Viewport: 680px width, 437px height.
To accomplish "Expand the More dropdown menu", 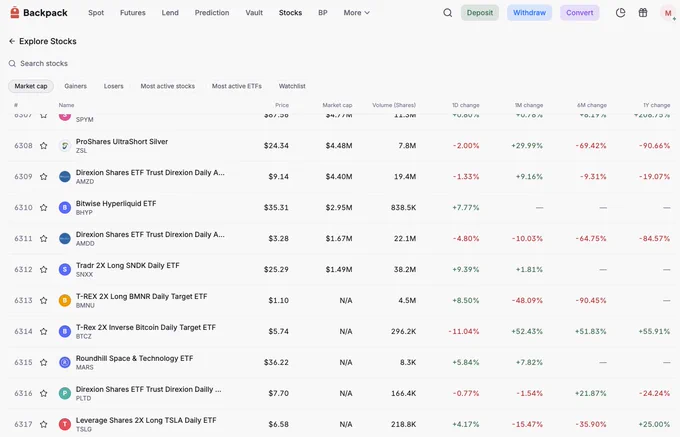I will tap(356, 13).
